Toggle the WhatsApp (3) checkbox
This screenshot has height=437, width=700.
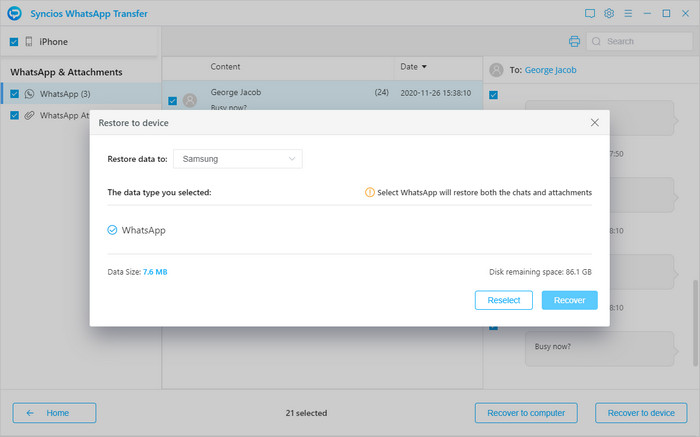coord(14,94)
